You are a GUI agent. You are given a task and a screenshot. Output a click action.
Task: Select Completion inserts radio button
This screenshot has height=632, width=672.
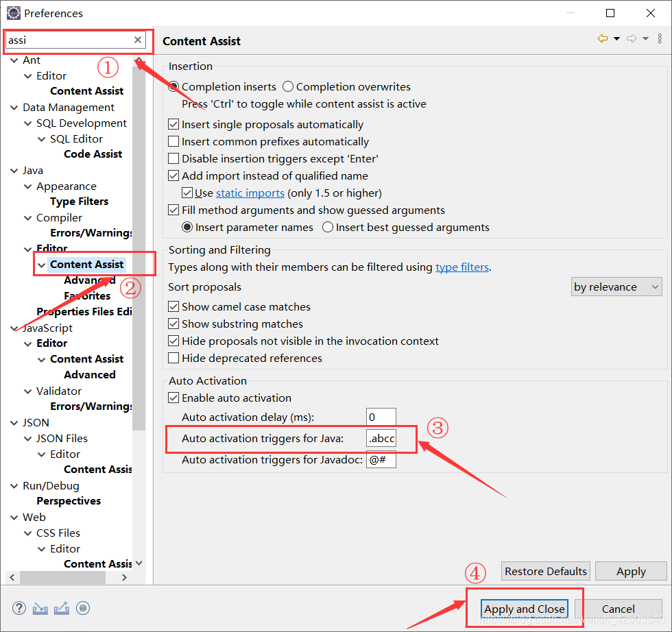(x=173, y=86)
